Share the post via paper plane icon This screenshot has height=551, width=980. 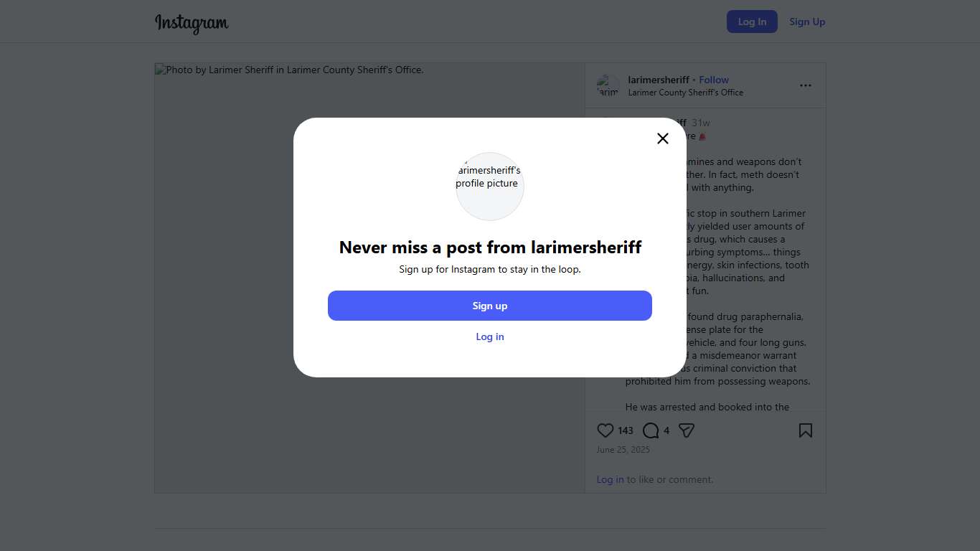point(687,430)
